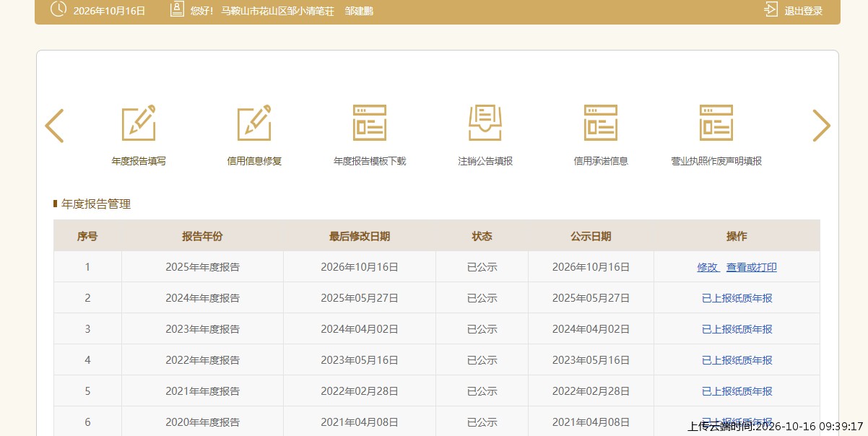Select the 年度报告填写 menu label

click(x=139, y=161)
